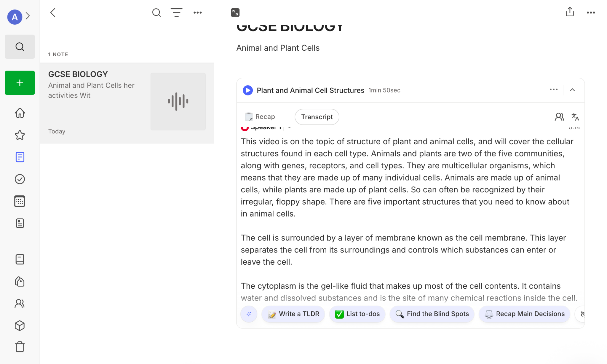Open Shortcuts star icon

click(20, 135)
